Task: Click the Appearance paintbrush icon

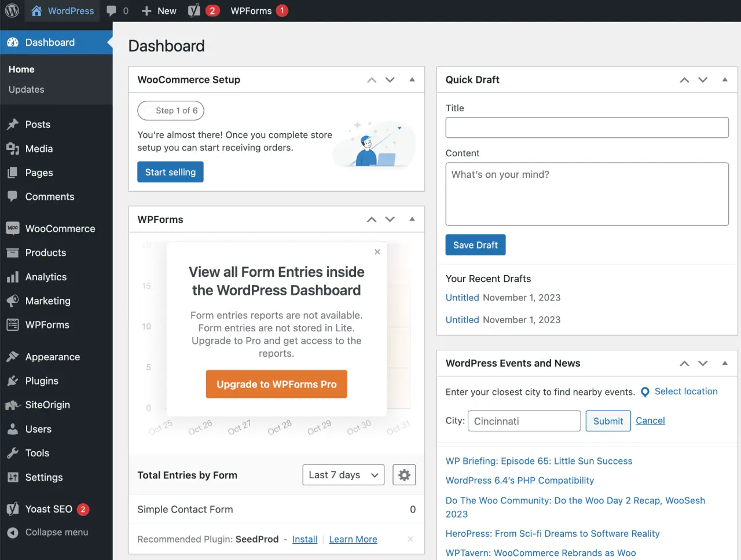Action: pos(13,357)
